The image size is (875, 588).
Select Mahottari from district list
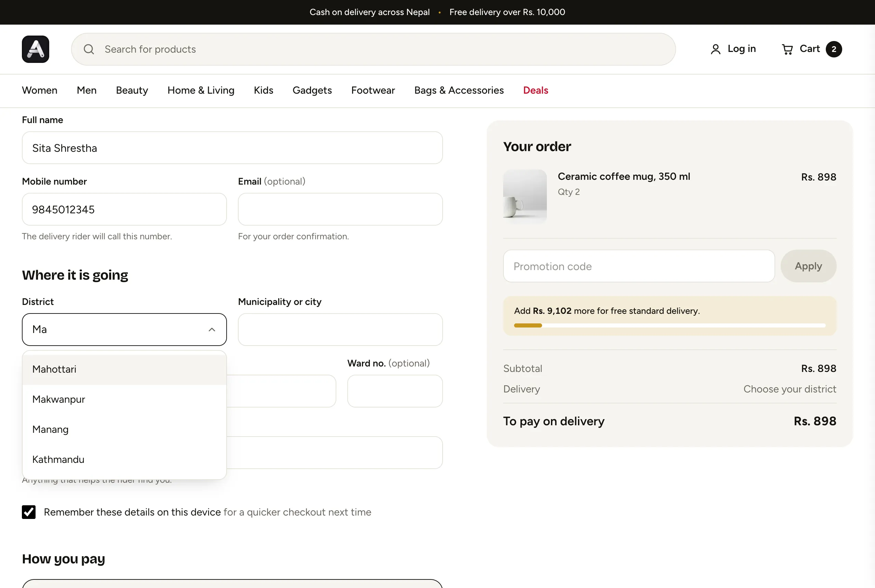(124, 369)
